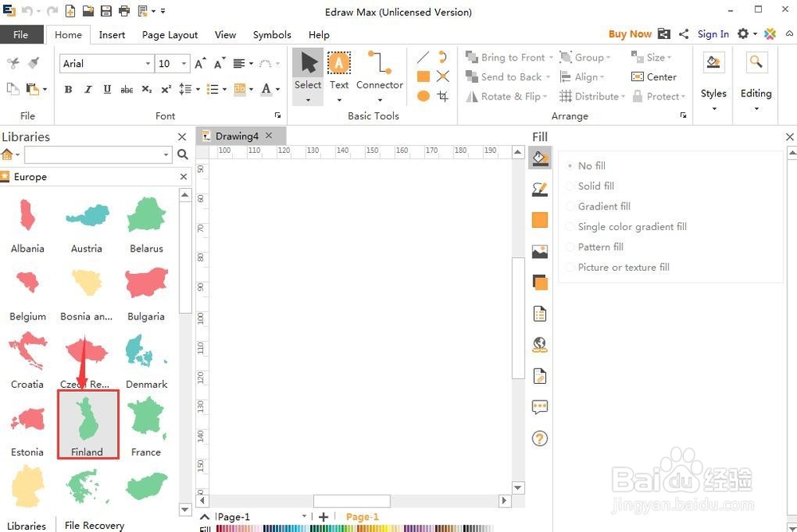Screen dimensions: 797x532
Task: Open the Page-1 page selector dropdown
Action: 304,516
